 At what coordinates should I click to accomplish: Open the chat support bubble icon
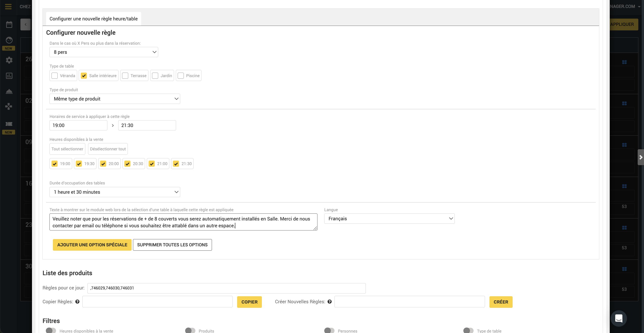pos(619,318)
